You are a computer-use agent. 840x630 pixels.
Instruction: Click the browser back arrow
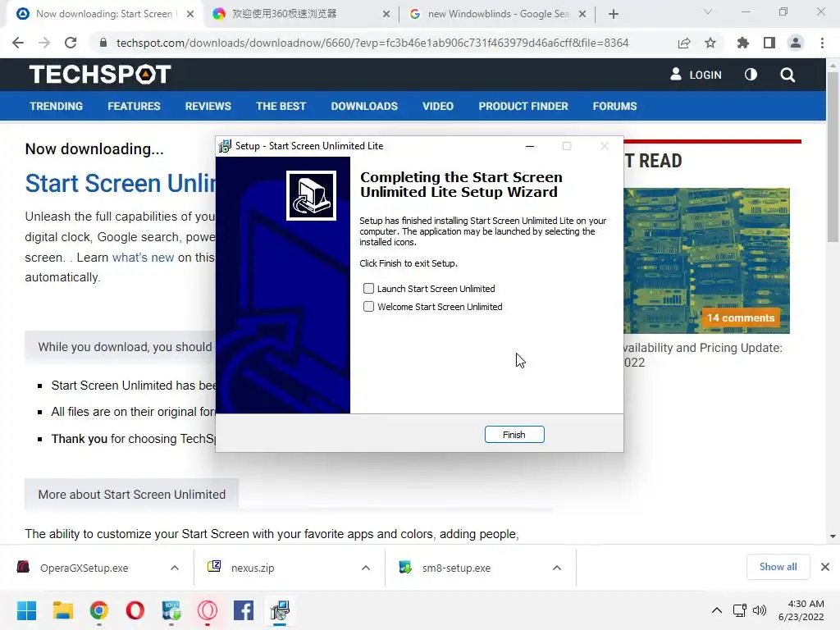coord(18,43)
